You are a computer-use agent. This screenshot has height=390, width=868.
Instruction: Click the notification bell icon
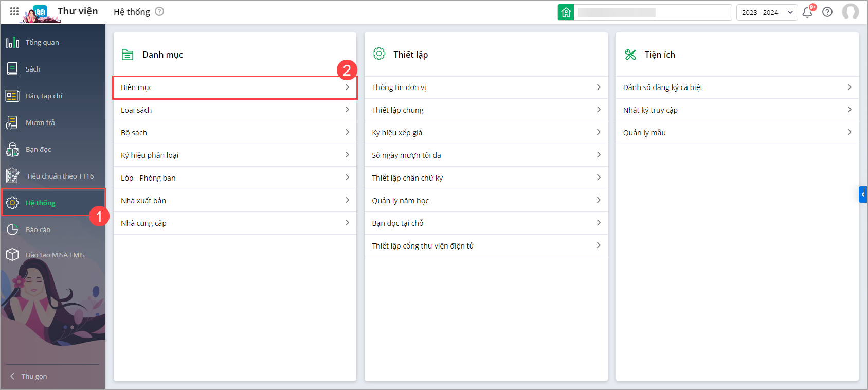[x=807, y=12]
